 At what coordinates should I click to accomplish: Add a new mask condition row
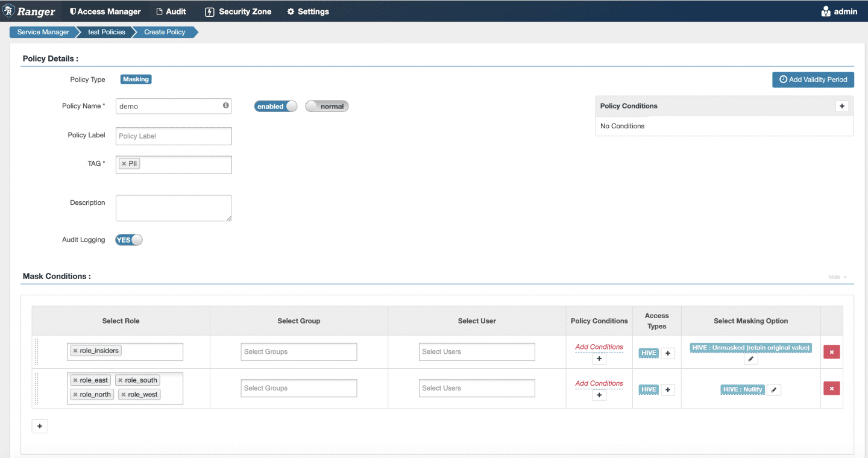(x=40, y=426)
